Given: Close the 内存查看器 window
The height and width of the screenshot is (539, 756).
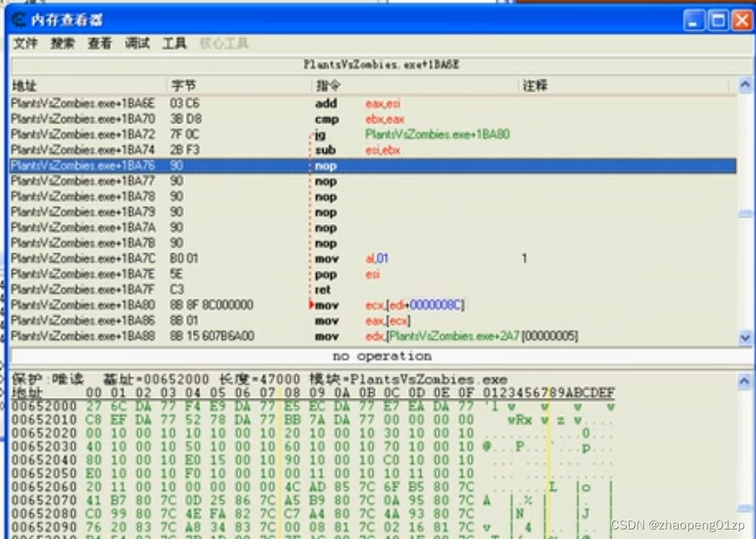Looking at the screenshot, I should [x=742, y=21].
